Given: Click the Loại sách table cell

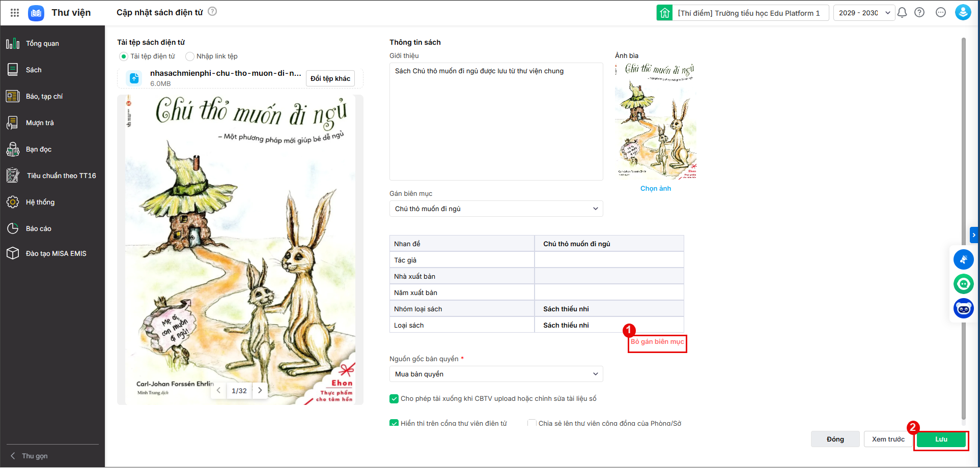Looking at the screenshot, I should pyautogui.click(x=462, y=325).
